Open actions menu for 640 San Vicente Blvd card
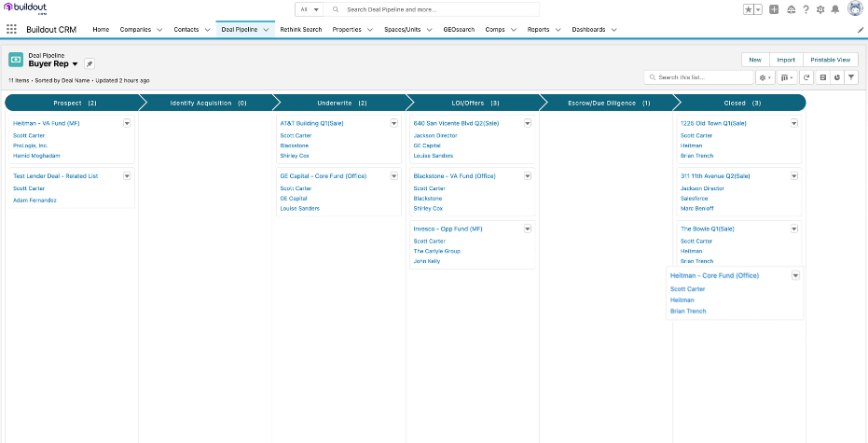This screenshot has width=868, height=443. (x=528, y=123)
